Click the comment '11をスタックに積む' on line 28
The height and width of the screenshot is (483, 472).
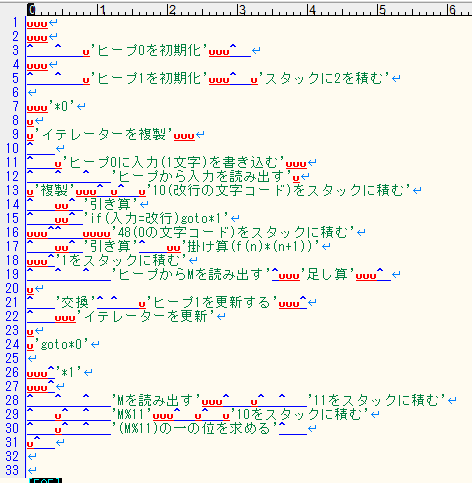[377, 401]
